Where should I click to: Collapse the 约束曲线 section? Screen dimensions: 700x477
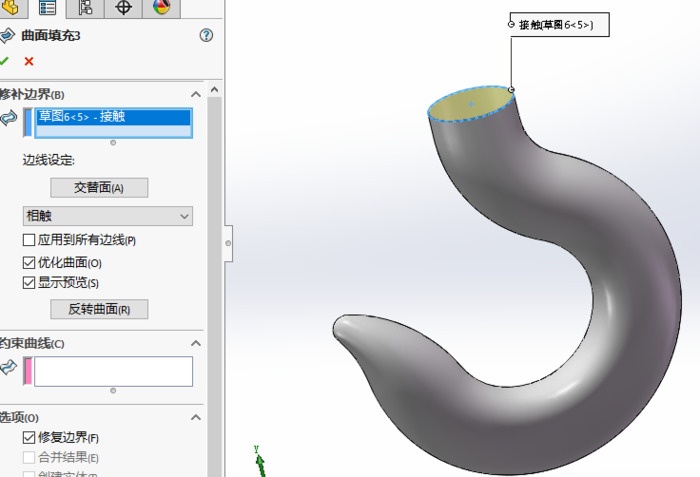[198, 344]
